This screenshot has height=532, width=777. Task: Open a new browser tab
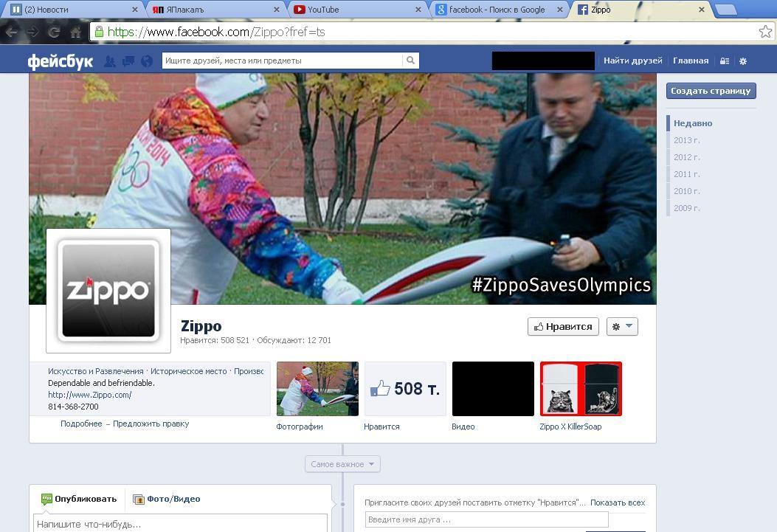[727, 10]
